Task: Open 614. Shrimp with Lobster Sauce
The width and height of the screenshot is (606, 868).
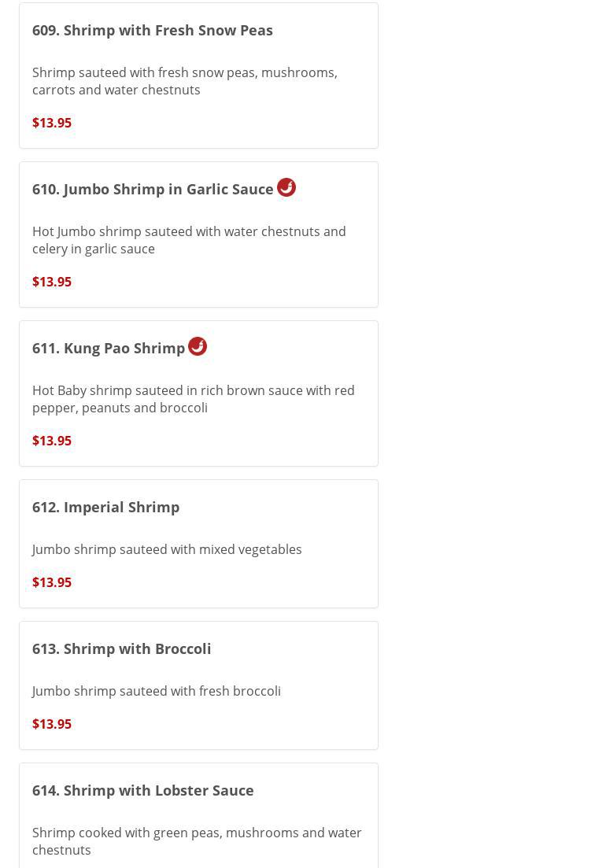Action: coord(142,790)
